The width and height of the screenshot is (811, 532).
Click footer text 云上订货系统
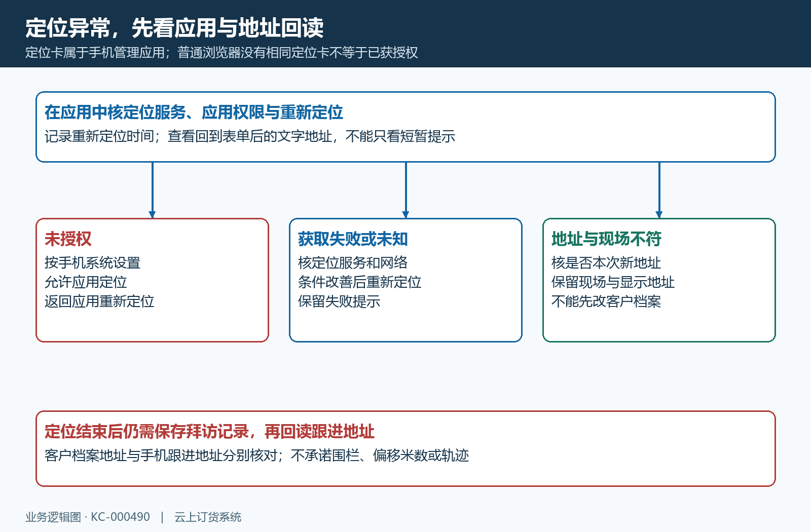[208, 517]
